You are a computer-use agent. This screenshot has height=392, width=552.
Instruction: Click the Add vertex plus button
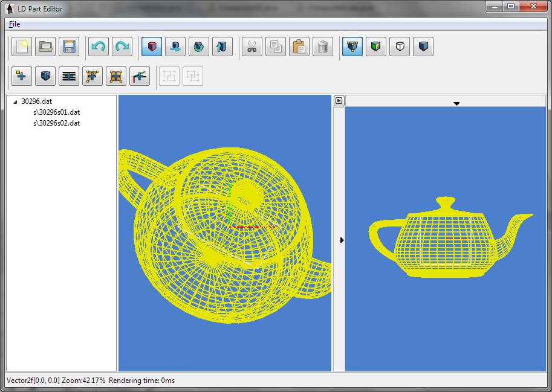pos(22,76)
